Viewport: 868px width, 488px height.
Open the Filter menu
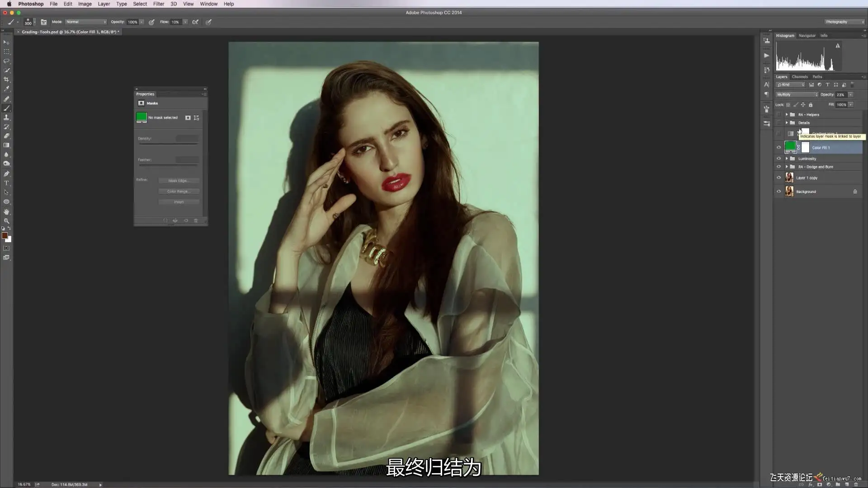(x=158, y=4)
